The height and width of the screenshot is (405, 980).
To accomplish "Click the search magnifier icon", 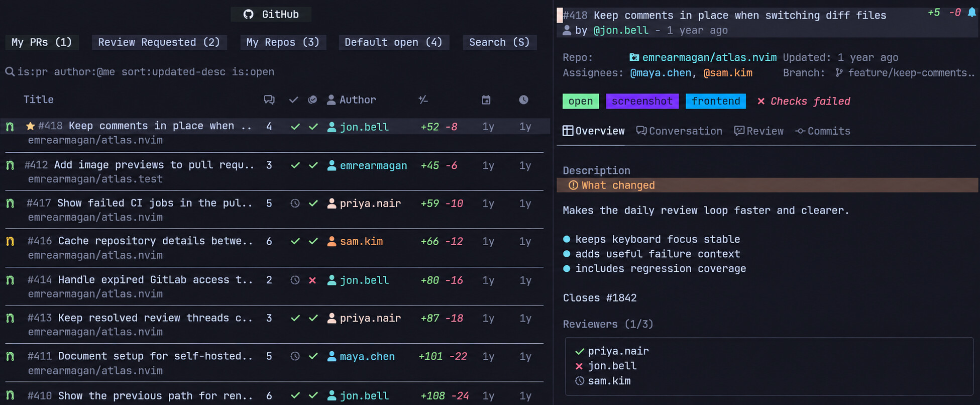I will [10, 72].
